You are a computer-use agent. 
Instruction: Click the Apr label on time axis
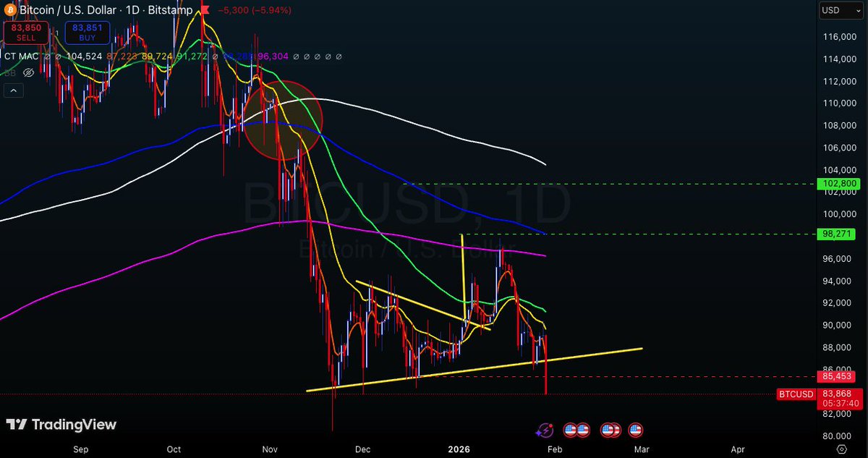pyautogui.click(x=738, y=449)
